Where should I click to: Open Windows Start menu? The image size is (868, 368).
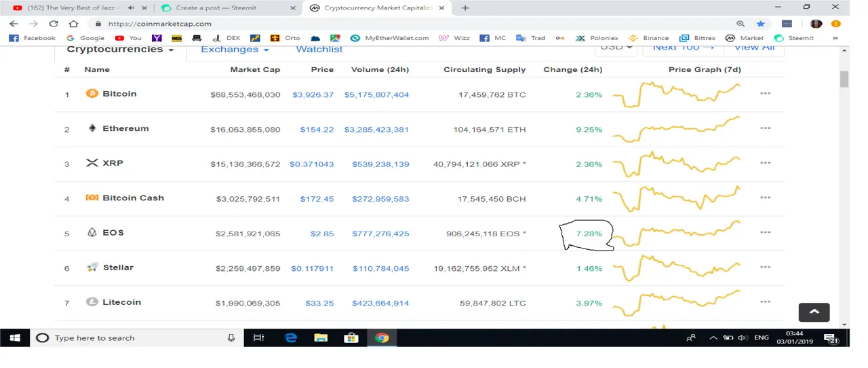click(x=15, y=337)
